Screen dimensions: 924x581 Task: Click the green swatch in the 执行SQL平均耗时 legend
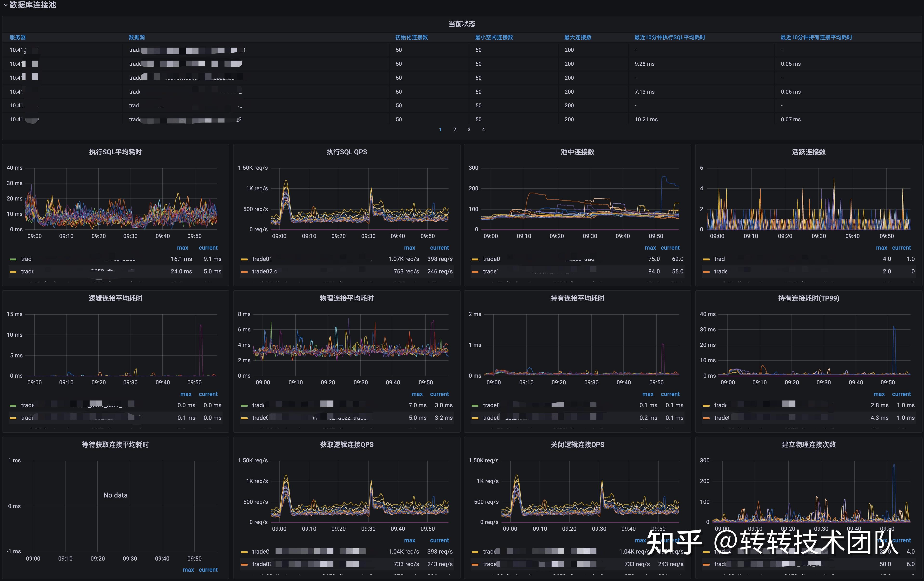(x=13, y=259)
